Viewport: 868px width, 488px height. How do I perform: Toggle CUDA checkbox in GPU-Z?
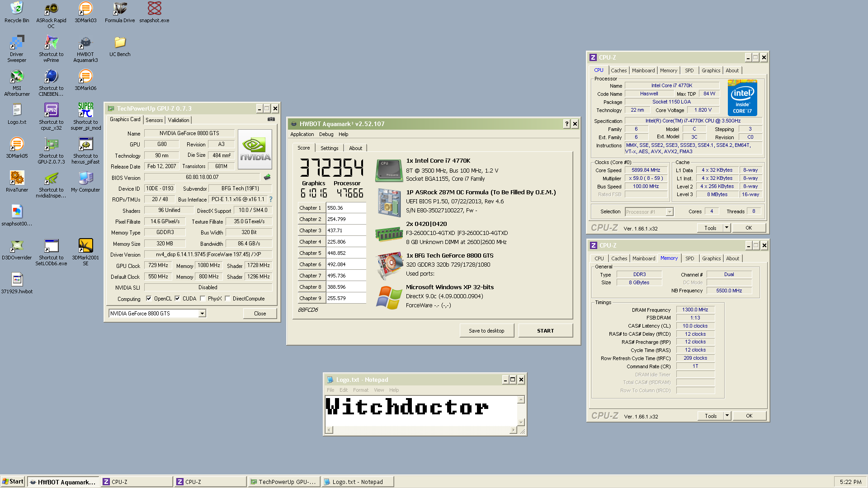[177, 298]
